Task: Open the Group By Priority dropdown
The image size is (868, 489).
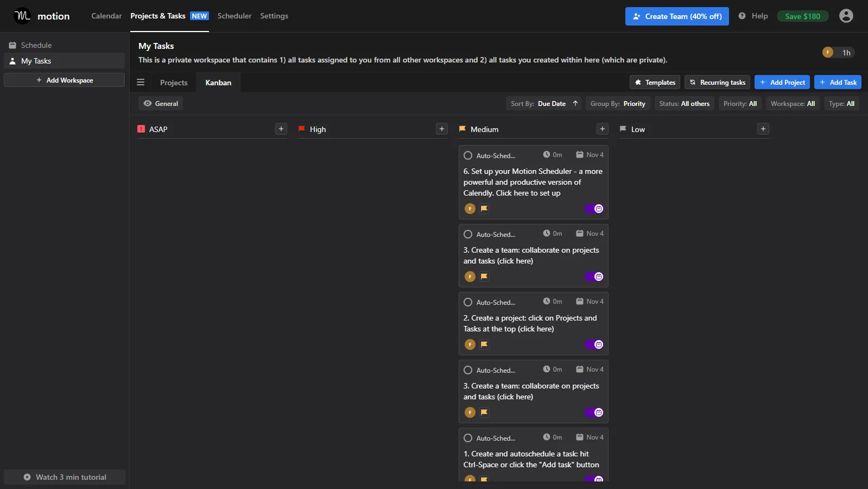Action: [x=618, y=103]
